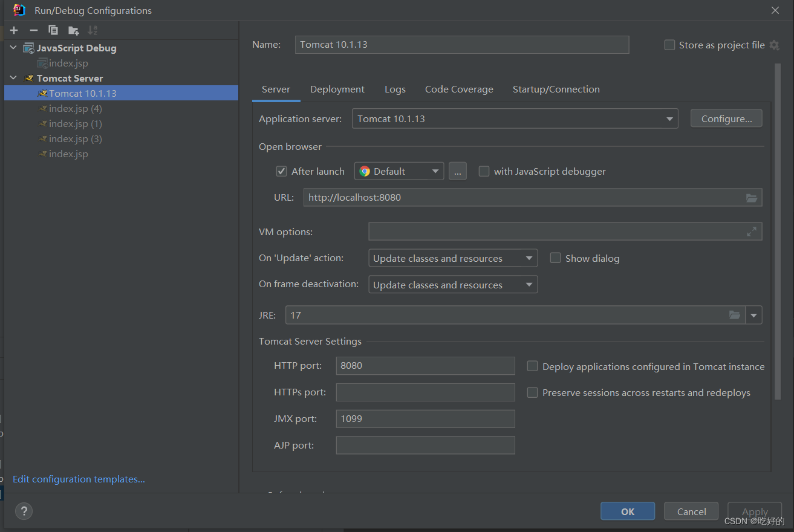The height and width of the screenshot is (532, 794).
Task: Close the Run/Debug Configurations dialog
Action: (x=775, y=10)
